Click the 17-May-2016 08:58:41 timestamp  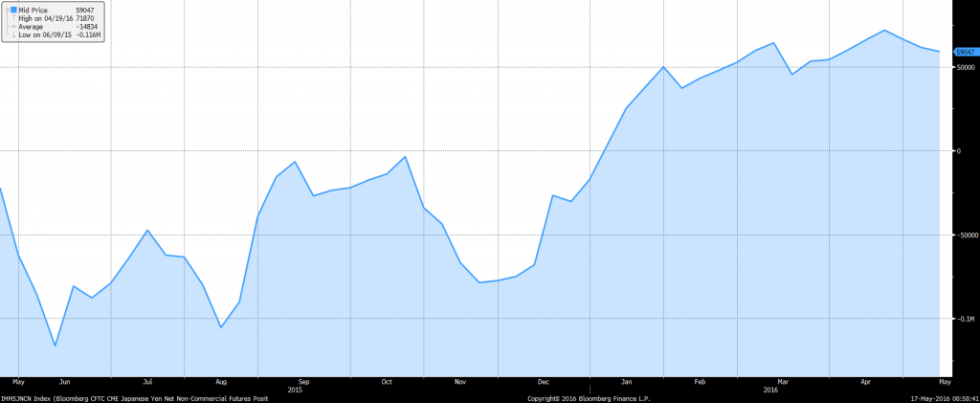pos(945,398)
